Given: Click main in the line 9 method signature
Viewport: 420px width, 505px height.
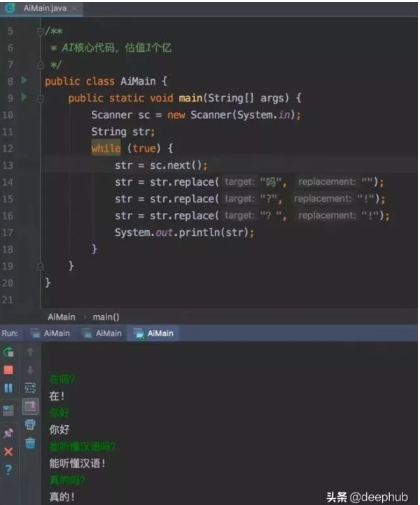Looking at the screenshot, I should pos(190,98).
